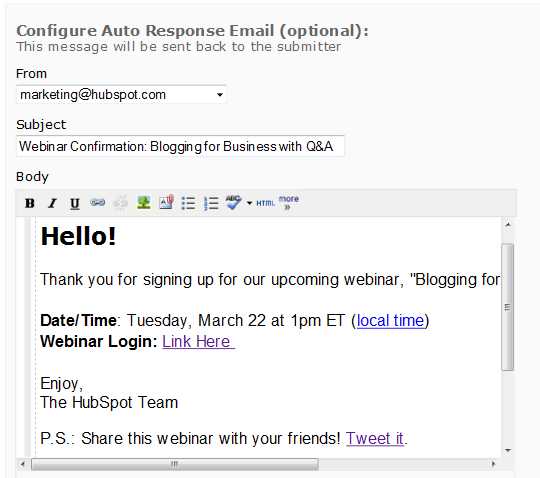Image resolution: width=540 pixels, height=478 pixels.
Task: Click the 'The HubSpot Team' signature line
Action: tap(109, 403)
